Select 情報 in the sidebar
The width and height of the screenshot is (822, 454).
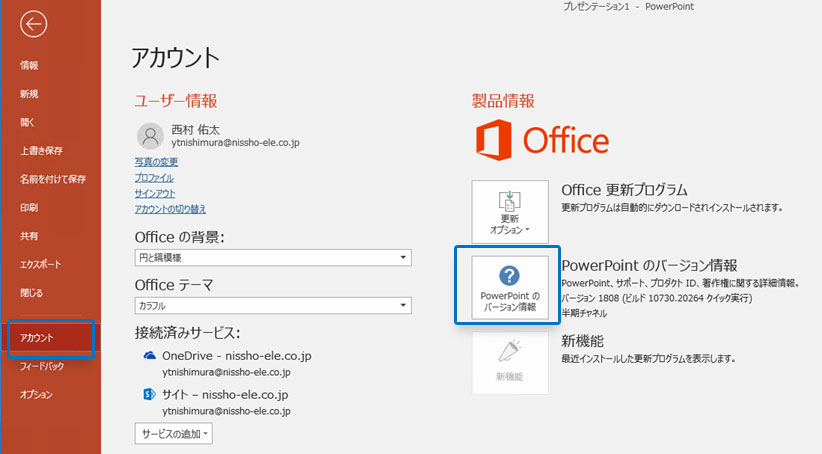29,66
